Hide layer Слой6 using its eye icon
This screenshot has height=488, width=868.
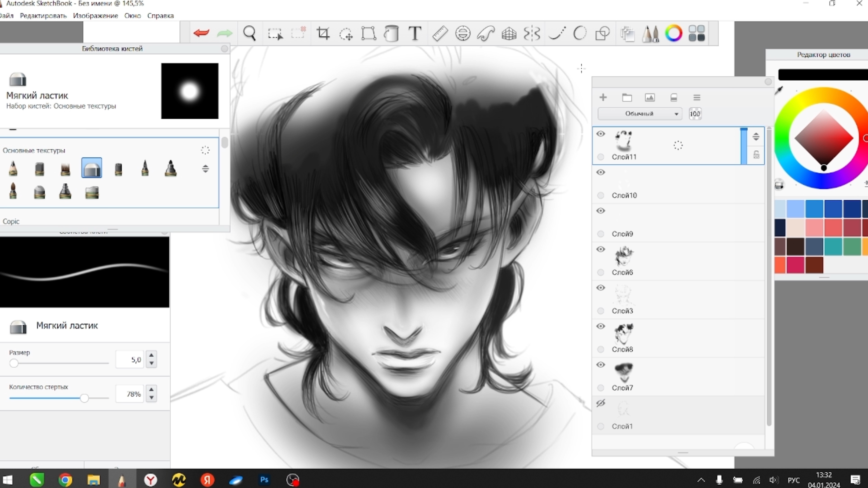[x=601, y=249]
